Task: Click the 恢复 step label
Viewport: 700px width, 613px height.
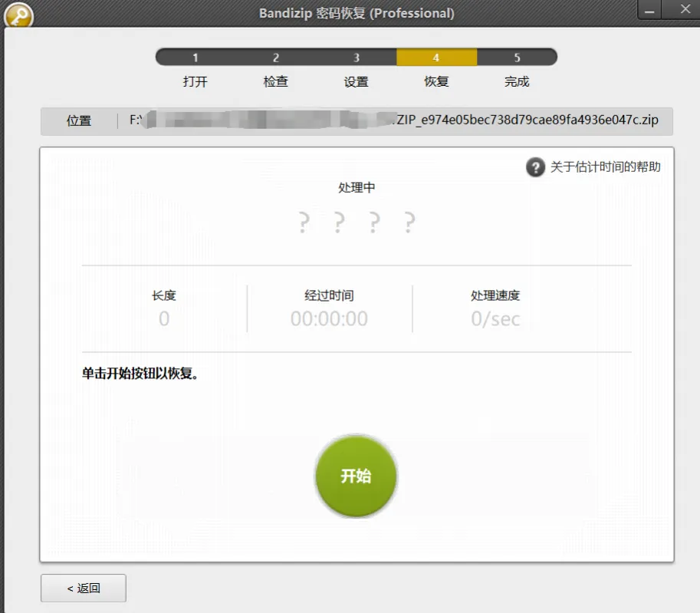Action: pyautogui.click(x=436, y=82)
